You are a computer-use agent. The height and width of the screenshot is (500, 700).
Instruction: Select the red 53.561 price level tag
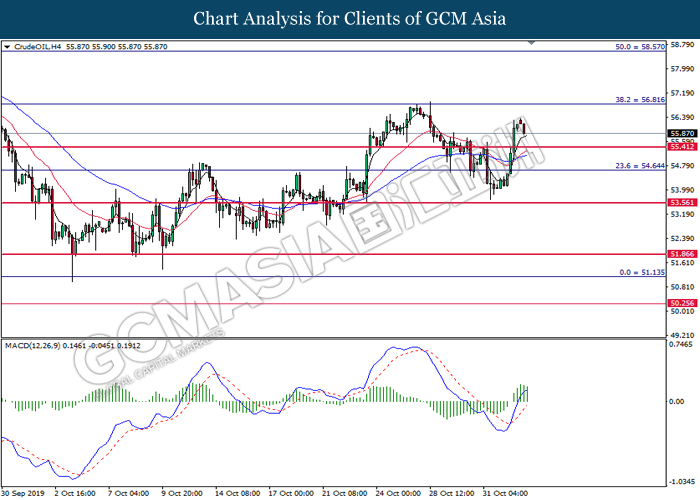click(x=682, y=202)
